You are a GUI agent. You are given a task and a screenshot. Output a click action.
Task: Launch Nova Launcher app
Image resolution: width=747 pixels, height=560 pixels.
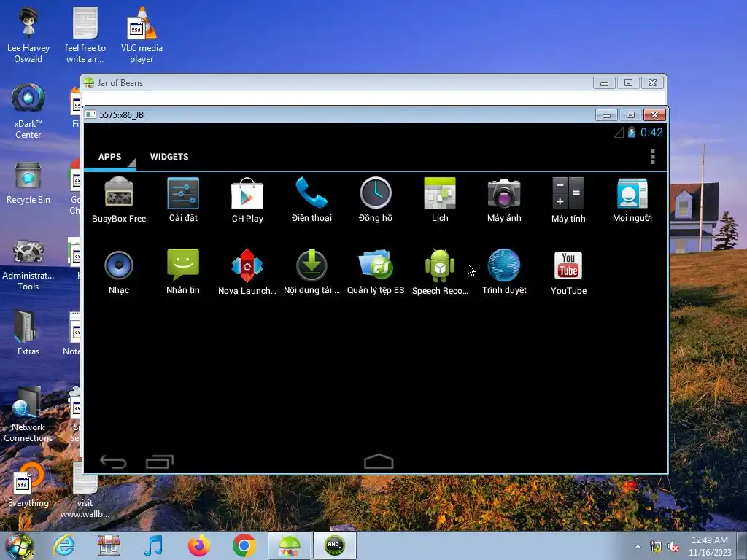coord(247,272)
